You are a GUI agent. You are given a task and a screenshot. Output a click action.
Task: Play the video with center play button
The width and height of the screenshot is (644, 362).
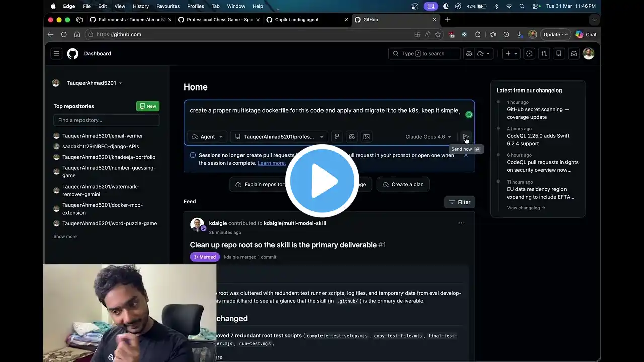tap(322, 180)
